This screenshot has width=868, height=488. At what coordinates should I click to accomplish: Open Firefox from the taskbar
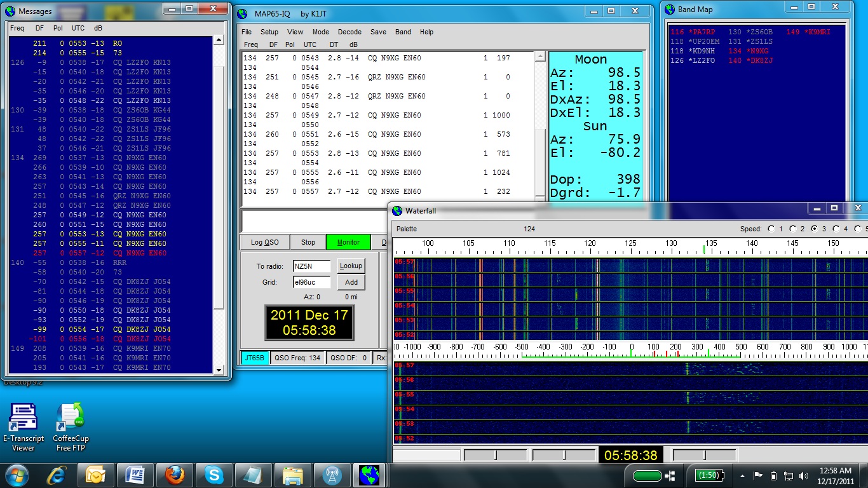[173, 475]
